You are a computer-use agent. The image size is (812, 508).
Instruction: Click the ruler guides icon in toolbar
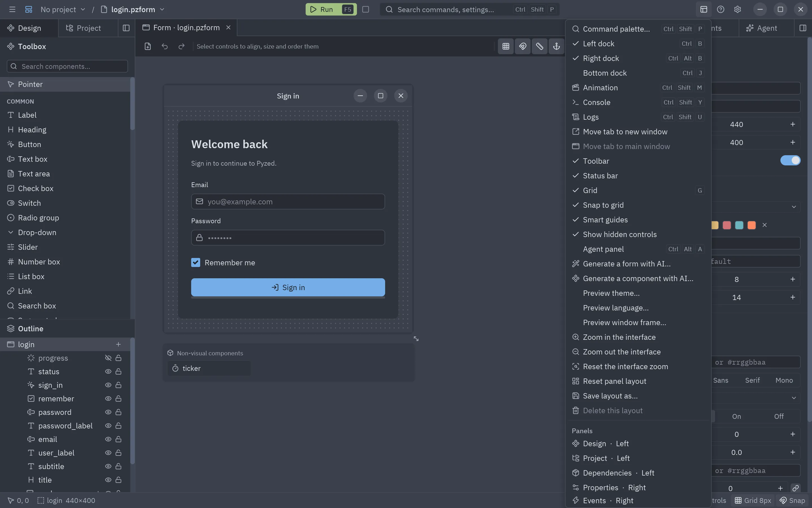click(x=540, y=46)
